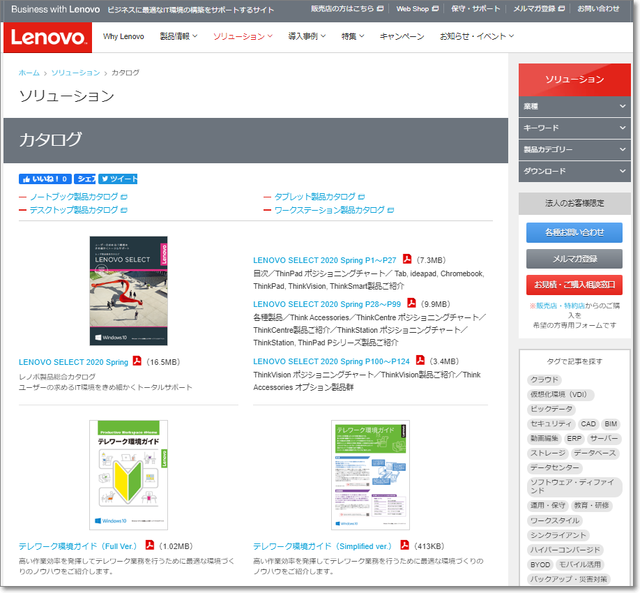
Task: Click the Twitter ツイート button
Action: click(118, 179)
